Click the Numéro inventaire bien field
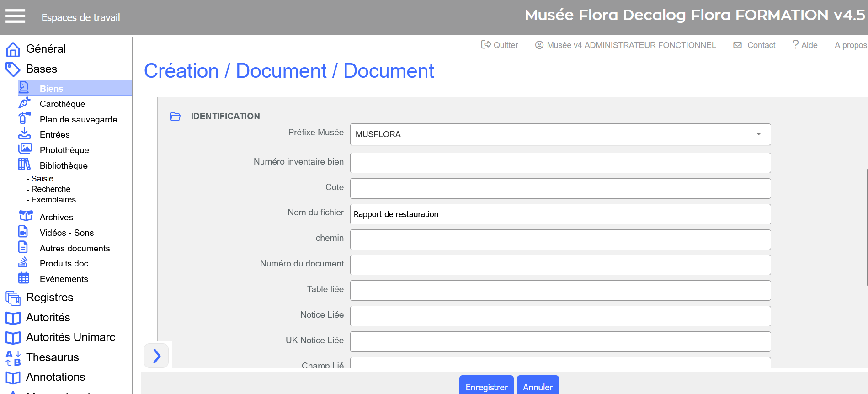The width and height of the screenshot is (868, 394). 560,163
